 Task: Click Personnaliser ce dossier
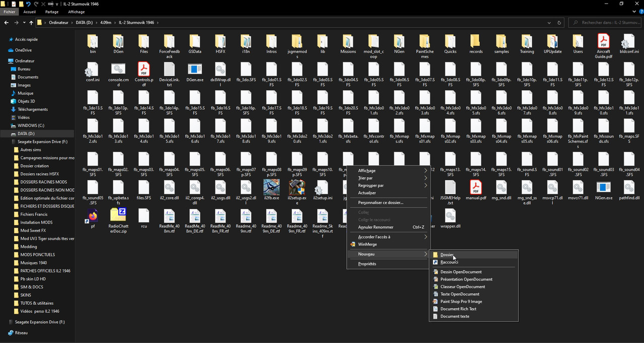388,202
